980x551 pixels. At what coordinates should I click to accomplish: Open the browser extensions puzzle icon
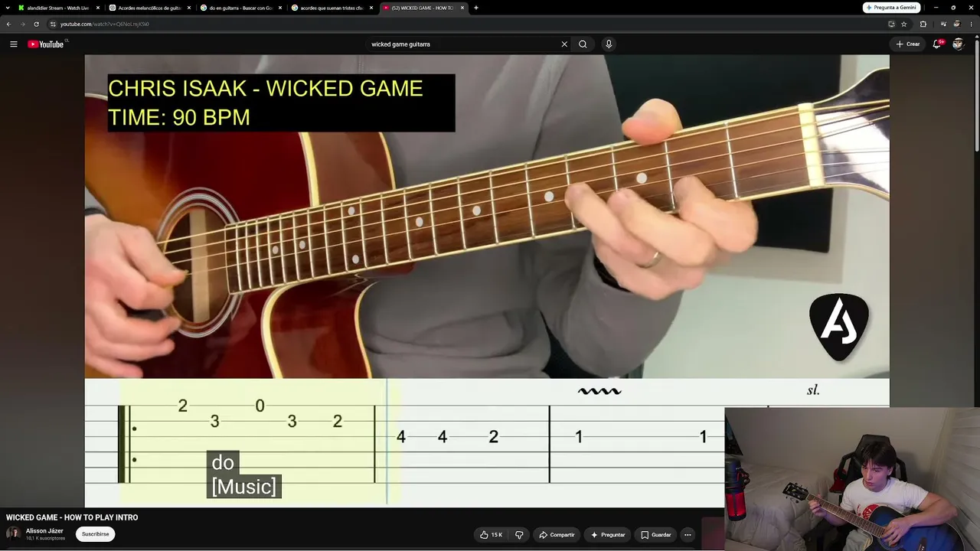tap(923, 24)
